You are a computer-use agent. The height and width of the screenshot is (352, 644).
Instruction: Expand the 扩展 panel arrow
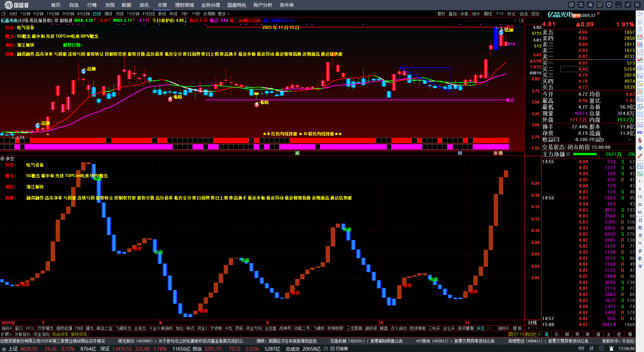6,334
